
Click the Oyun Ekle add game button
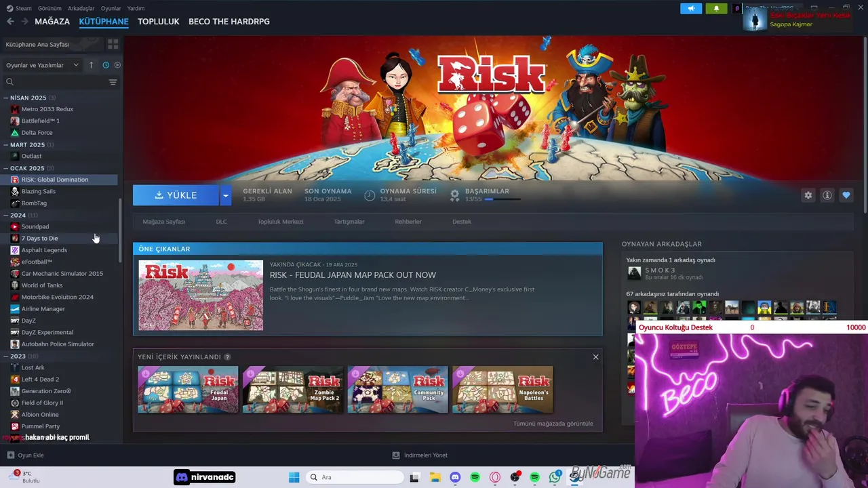pyautogui.click(x=25, y=455)
